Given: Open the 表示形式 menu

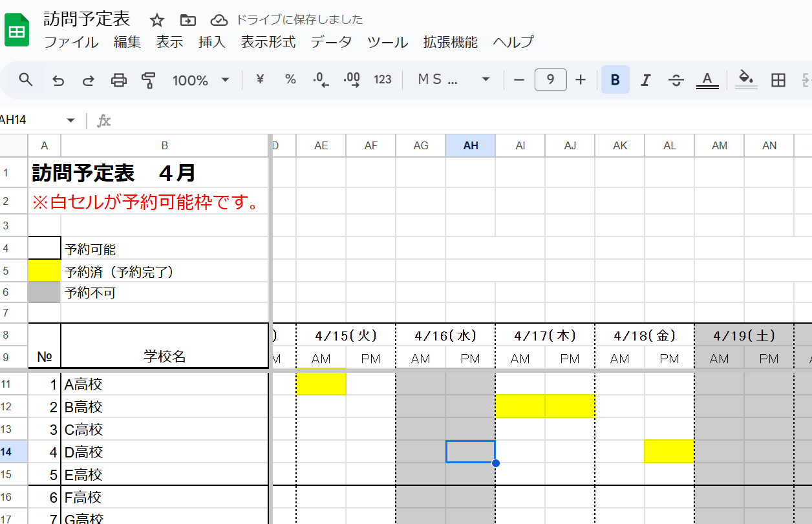Looking at the screenshot, I should click(x=267, y=41).
